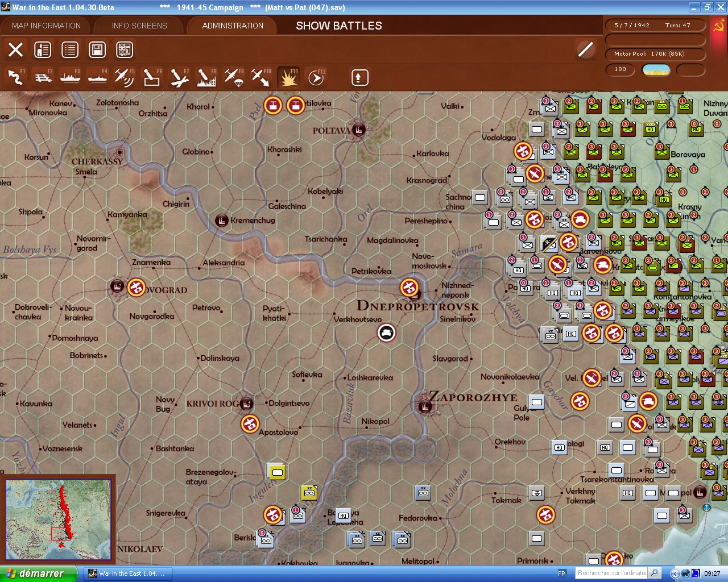This screenshot has width=728, height=582.
Task: Click the tank battle marker near Verkhovtsevo
Action: click(x=387, y=332)
